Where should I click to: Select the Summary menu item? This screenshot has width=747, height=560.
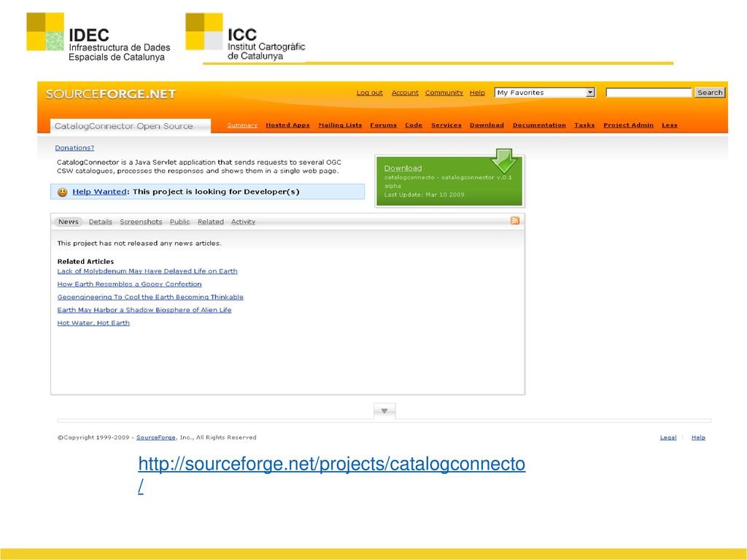242,125
